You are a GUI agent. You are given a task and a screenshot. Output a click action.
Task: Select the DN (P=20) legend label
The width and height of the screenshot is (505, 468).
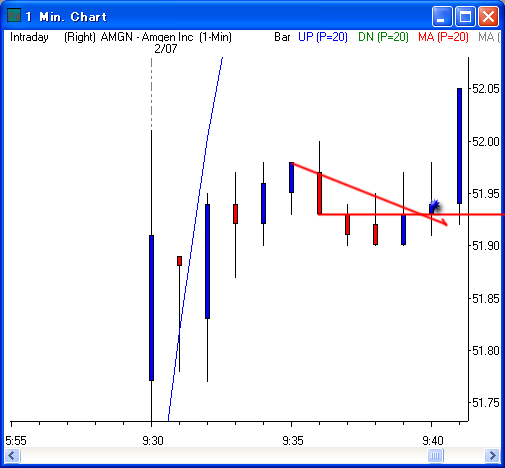click(x=383, y=37)
